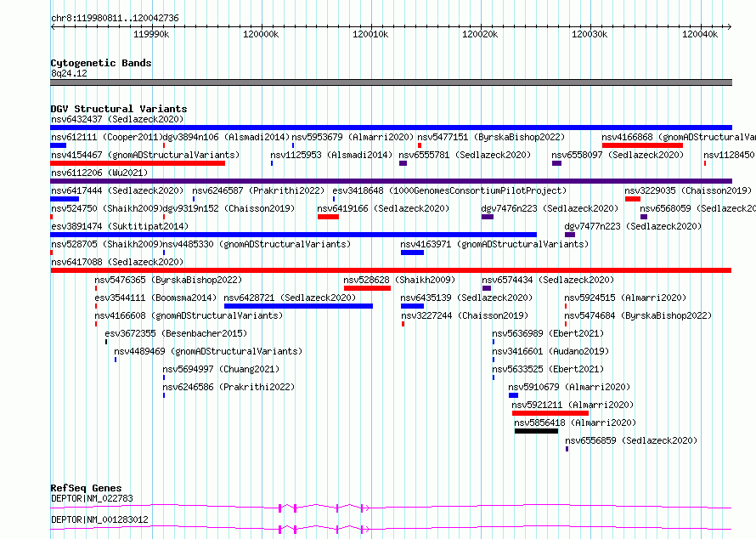Open nsv6246586 (Prakrithi2022) label
Image resolution: width=756 pixels, height=539 pixels.
[x=229, y=387]
